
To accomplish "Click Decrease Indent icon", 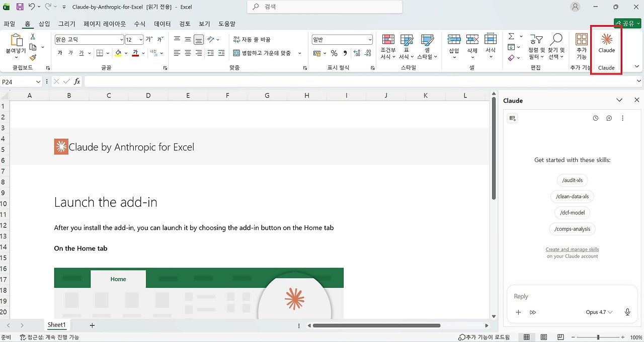I will pyautogui.click(x=210, y=53).
